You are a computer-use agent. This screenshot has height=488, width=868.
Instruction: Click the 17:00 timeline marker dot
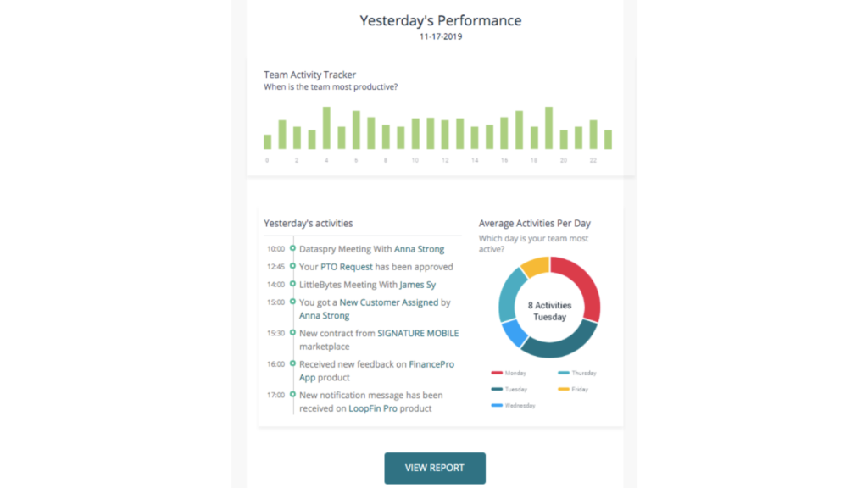pos(292,395)
